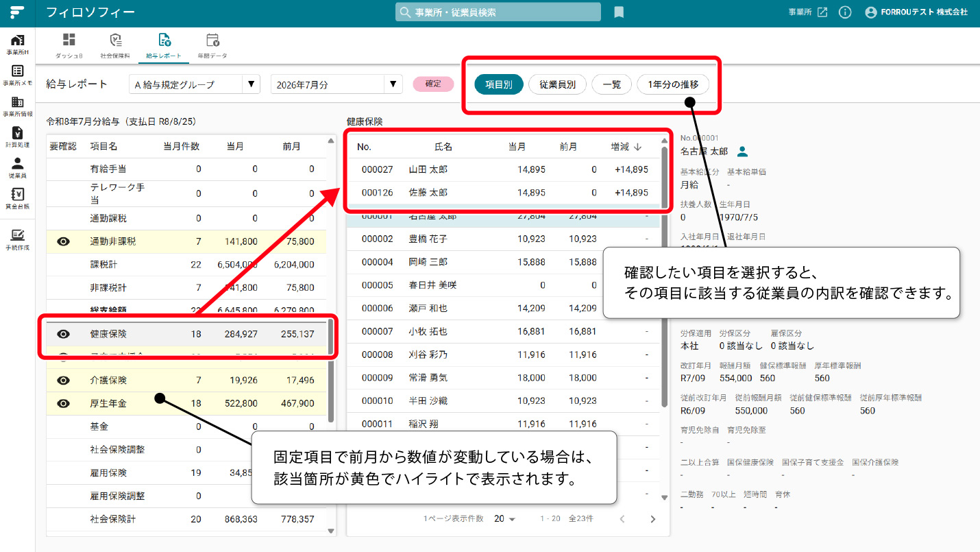This screenshot has height=552, width=980.
Task: Select the テレワーク手当 row
Action: pos(186,193)
